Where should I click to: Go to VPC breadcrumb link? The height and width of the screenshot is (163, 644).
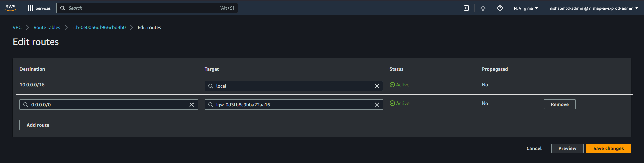coord(17,27)
